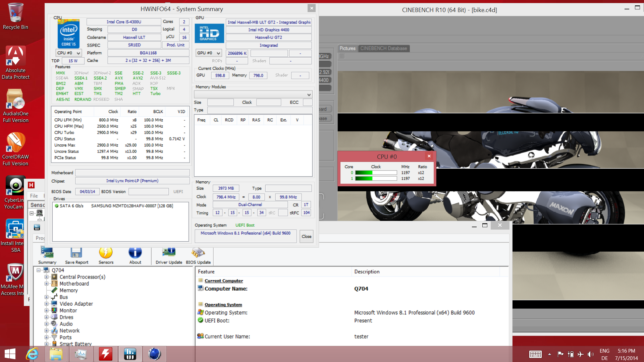Close the CPU #0 clock popup
Image resolution: width=644 pixels, height=362 pixels.
[x=429, y=156]
